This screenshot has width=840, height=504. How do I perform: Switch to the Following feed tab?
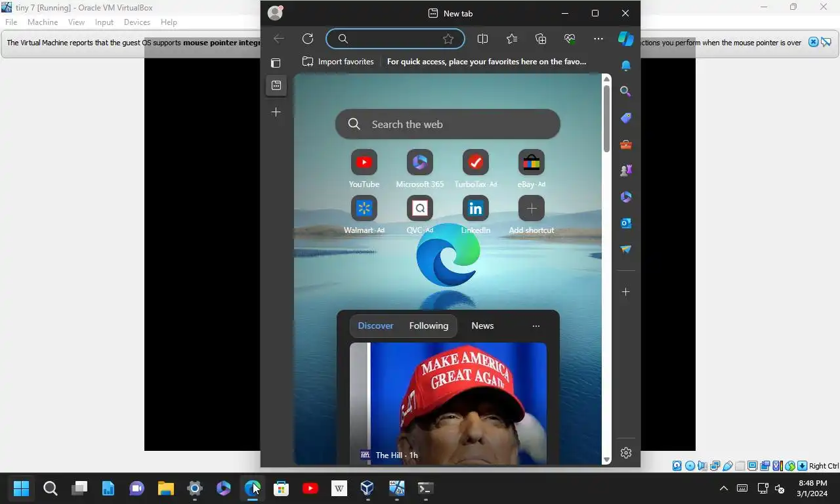tap(429, 325)
